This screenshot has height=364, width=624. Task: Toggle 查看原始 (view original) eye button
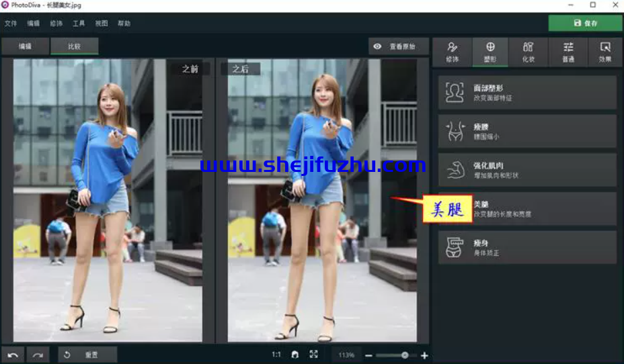[x=398, y=46]
